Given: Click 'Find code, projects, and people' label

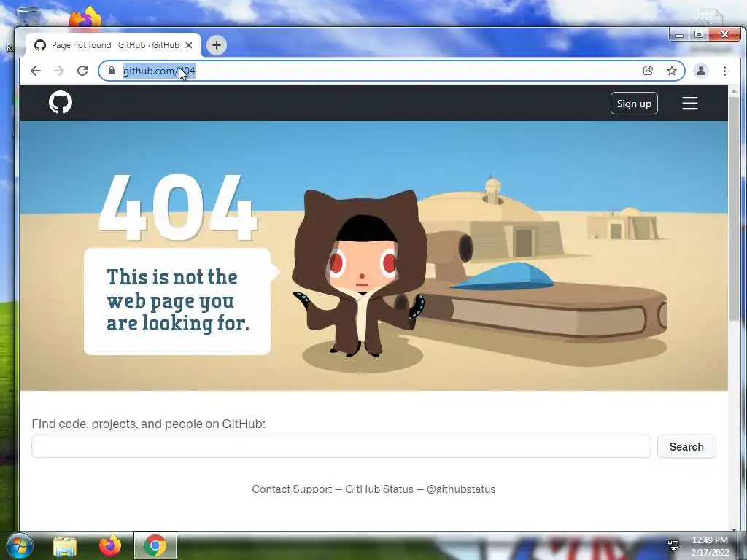Looking at the screenshot, I should click(x=149, y=424).
